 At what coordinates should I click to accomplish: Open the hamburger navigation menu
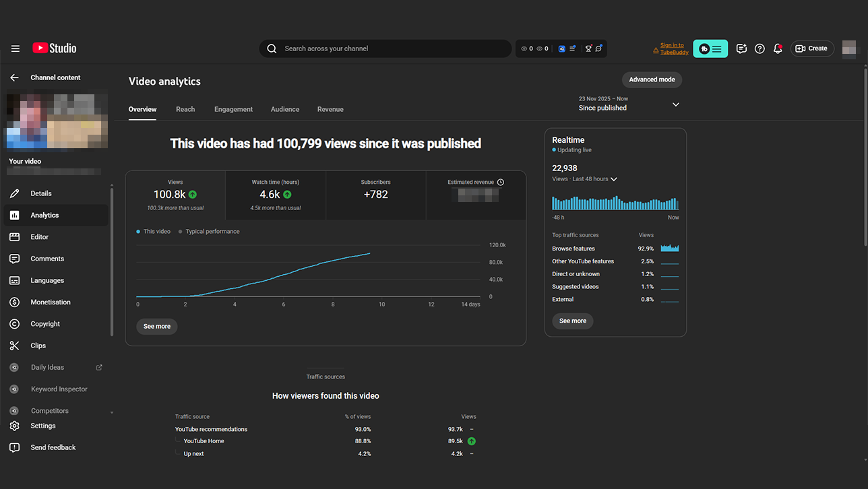[15, 48]
